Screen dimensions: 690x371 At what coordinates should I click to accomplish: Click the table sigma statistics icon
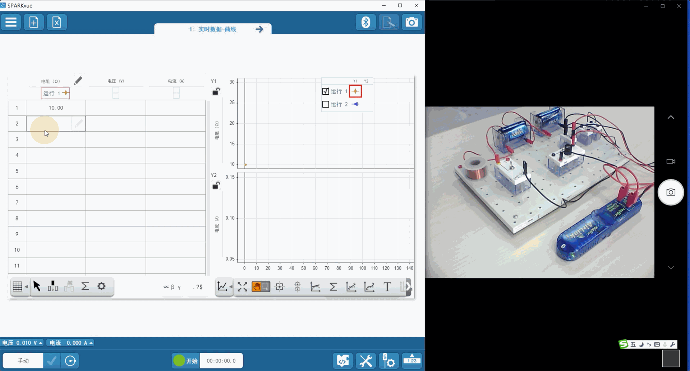click(85, 286)
